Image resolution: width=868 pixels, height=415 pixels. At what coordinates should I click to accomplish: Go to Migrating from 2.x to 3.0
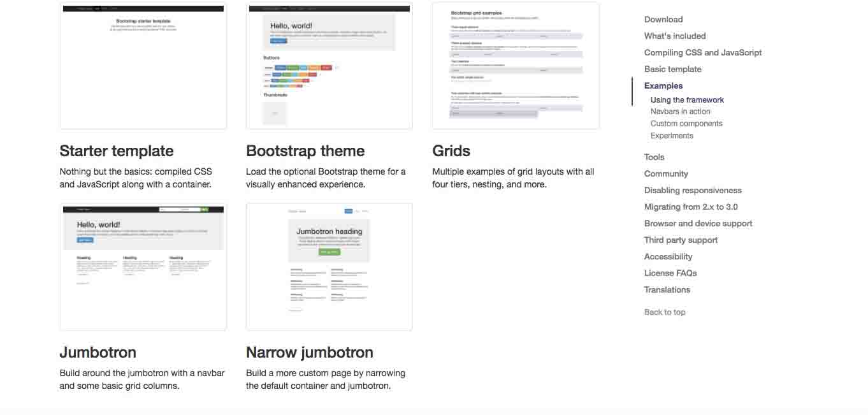click(x=691, y=207)
